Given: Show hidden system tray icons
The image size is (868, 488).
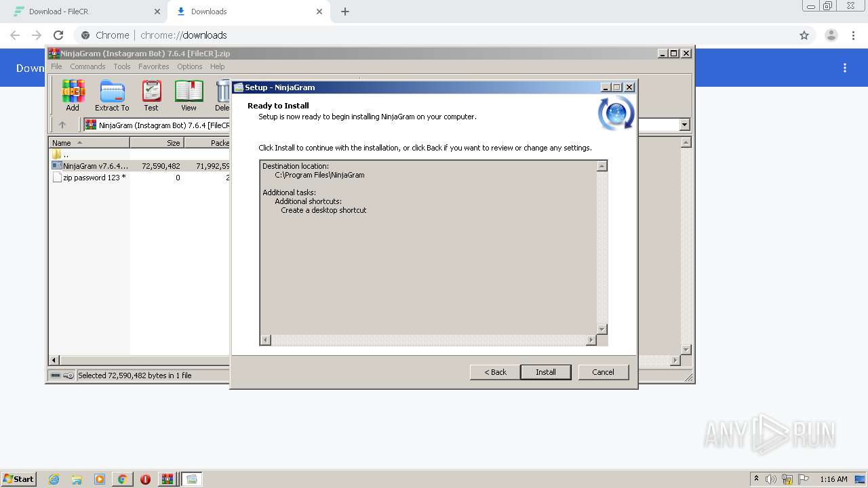Looking at the screenshot, I should coord(756,479).
